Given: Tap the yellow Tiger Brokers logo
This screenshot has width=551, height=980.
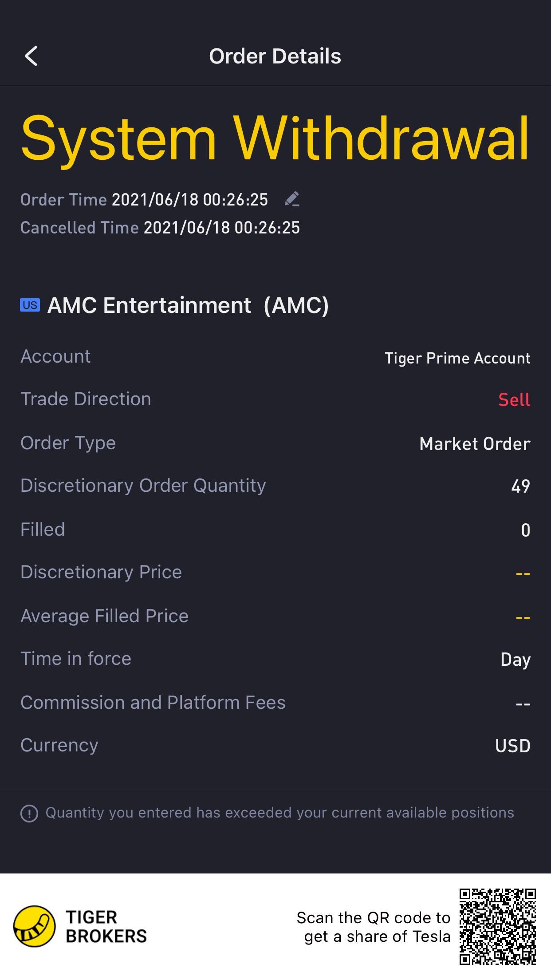Looking at the screenshot, I should 35,926.
